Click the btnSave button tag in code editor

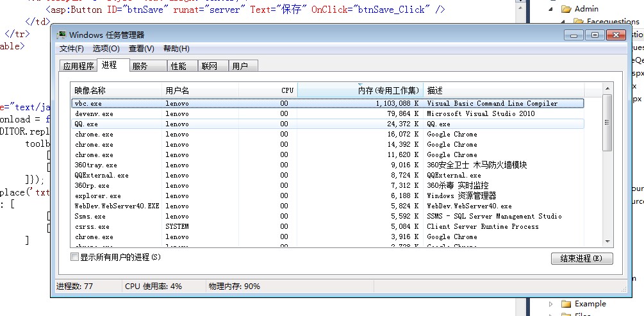click(245, 10)
